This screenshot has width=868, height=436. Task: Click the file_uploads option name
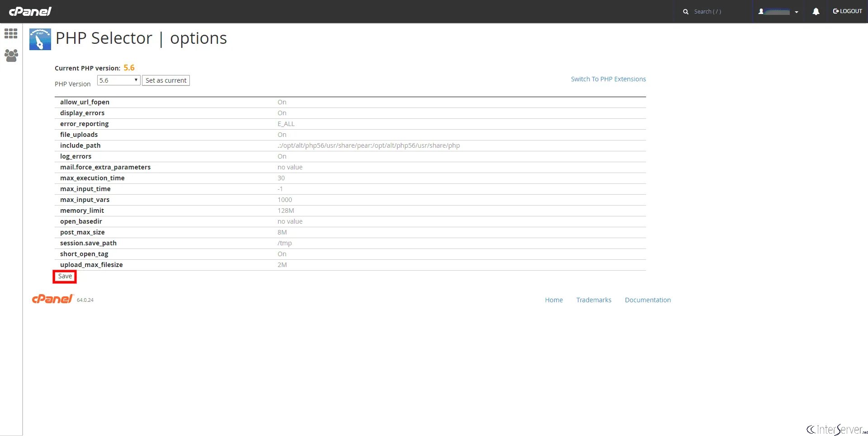pos(79,135)
